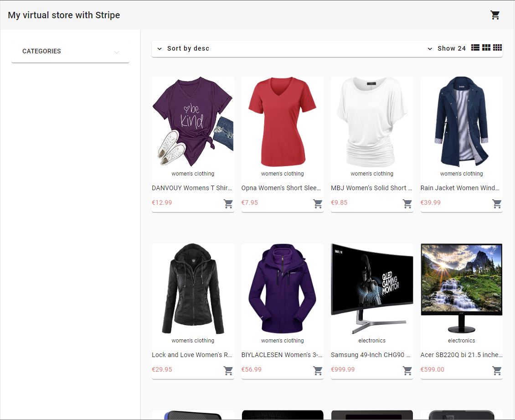
Task: Click BIYLACLESEN Women's 3-... product name
Action: point(282,355)
